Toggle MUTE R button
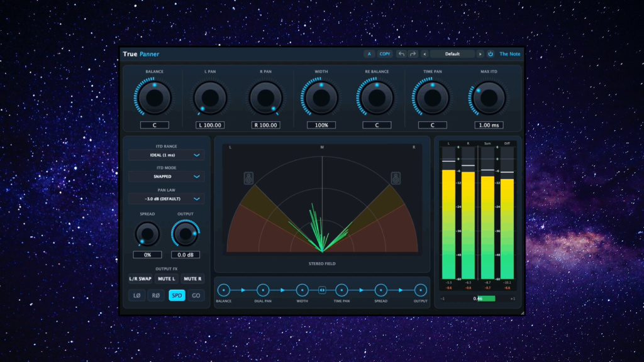Viewport: 644px width, 362px height. click(192, 278)
